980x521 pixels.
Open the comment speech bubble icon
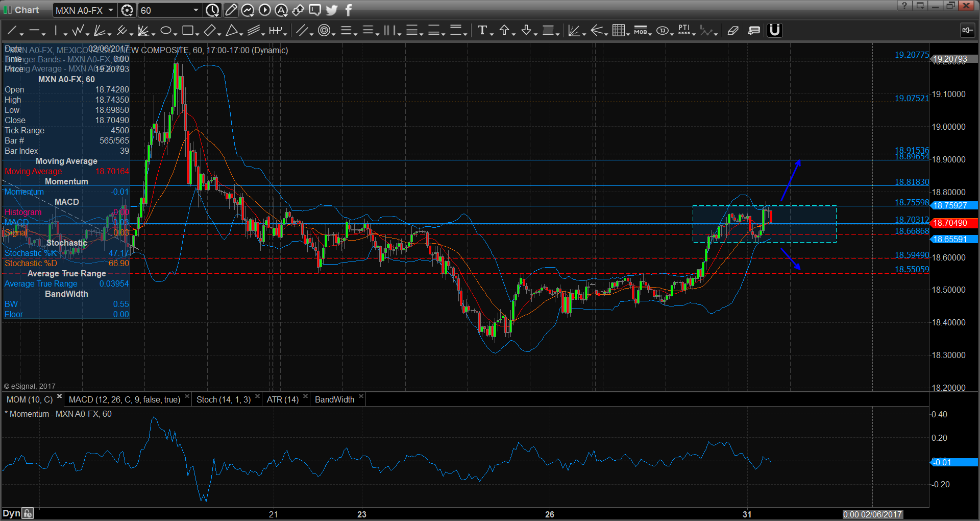click(315, 10)
